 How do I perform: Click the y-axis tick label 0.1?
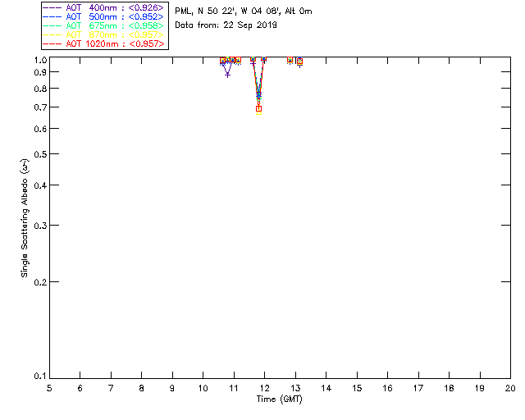point(40,377)
